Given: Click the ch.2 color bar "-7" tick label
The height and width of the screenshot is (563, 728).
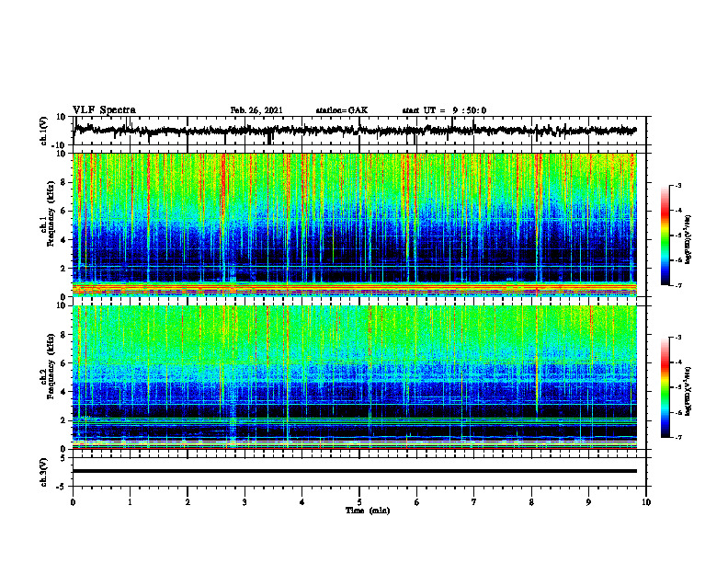Looking at the screenshot, I should (678, 438).
